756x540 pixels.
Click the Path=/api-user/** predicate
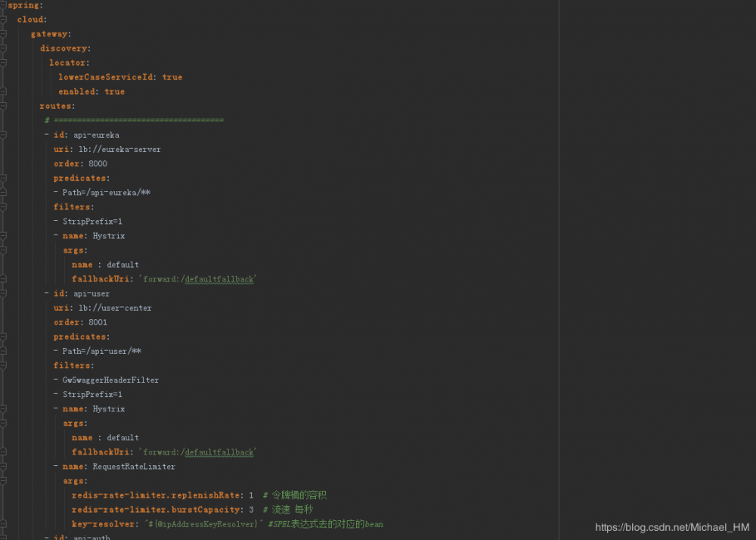point(102,352)
